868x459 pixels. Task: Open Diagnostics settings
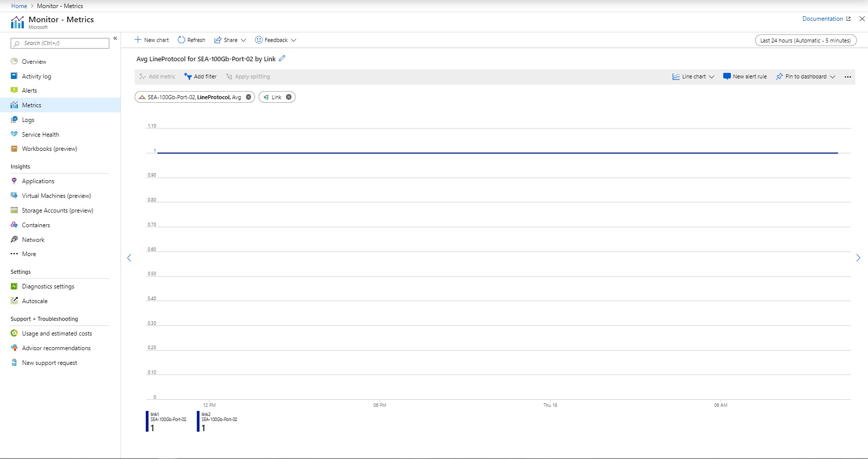(x=48, y=286)
